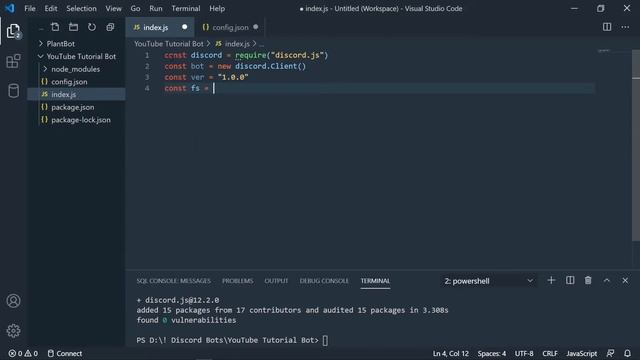
Task: Click the Connect status bar item
Action: pos(65,353)
